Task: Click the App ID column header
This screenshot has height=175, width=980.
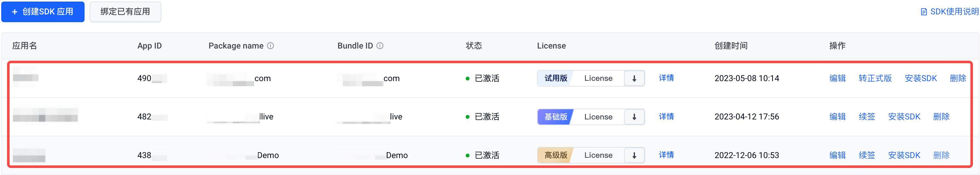Action: click(x=149, y=46)
